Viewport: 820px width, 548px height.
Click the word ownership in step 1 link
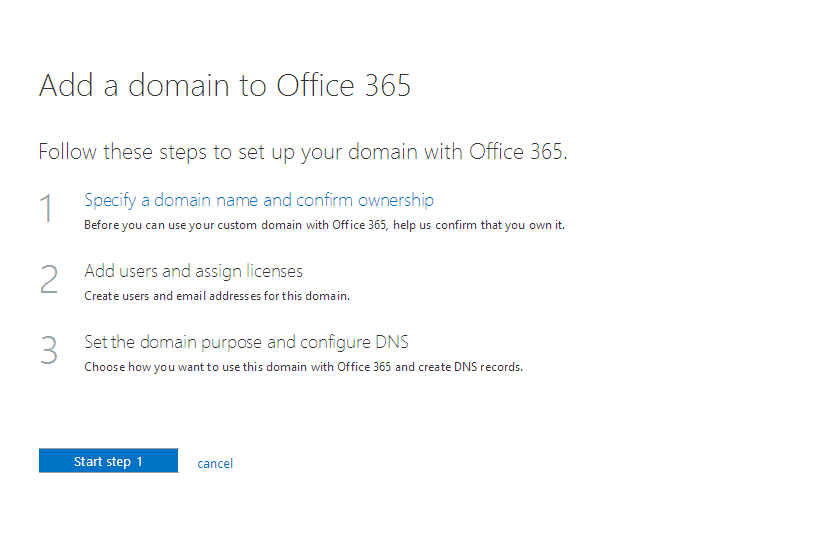396,200
